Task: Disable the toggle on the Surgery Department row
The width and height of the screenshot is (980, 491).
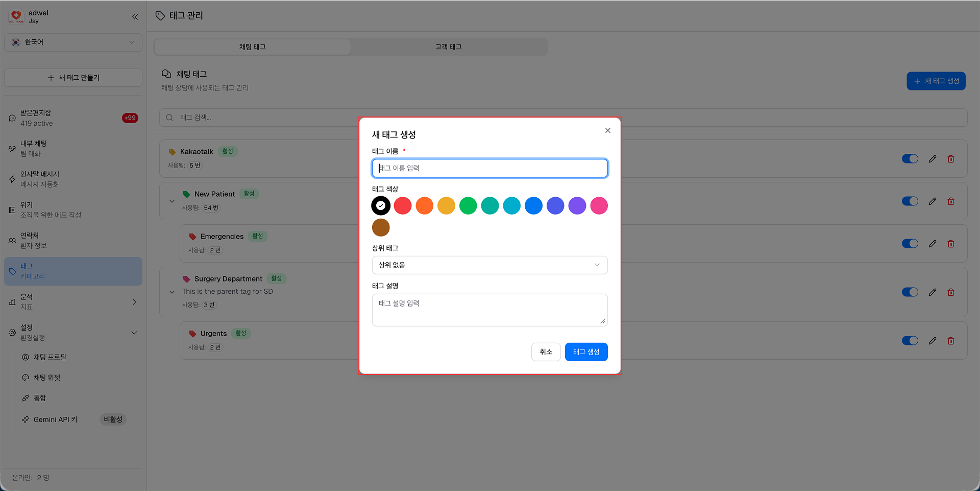Action: coord(910,292)
